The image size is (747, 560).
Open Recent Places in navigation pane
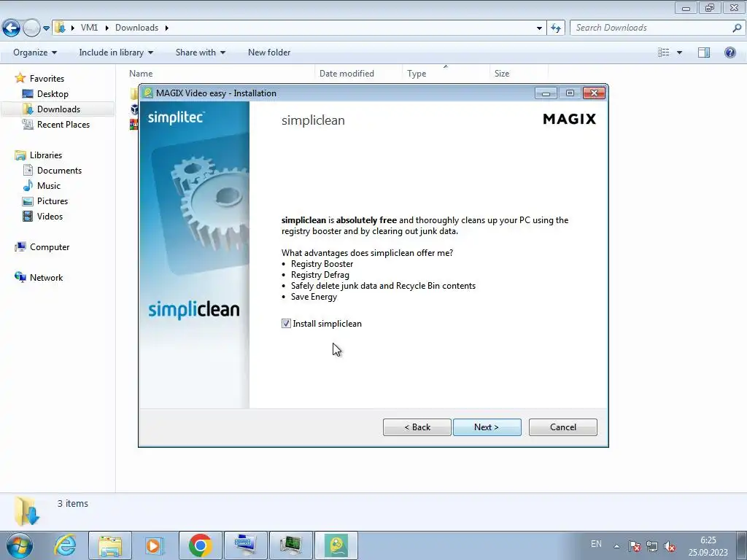[x=63, y=124]
